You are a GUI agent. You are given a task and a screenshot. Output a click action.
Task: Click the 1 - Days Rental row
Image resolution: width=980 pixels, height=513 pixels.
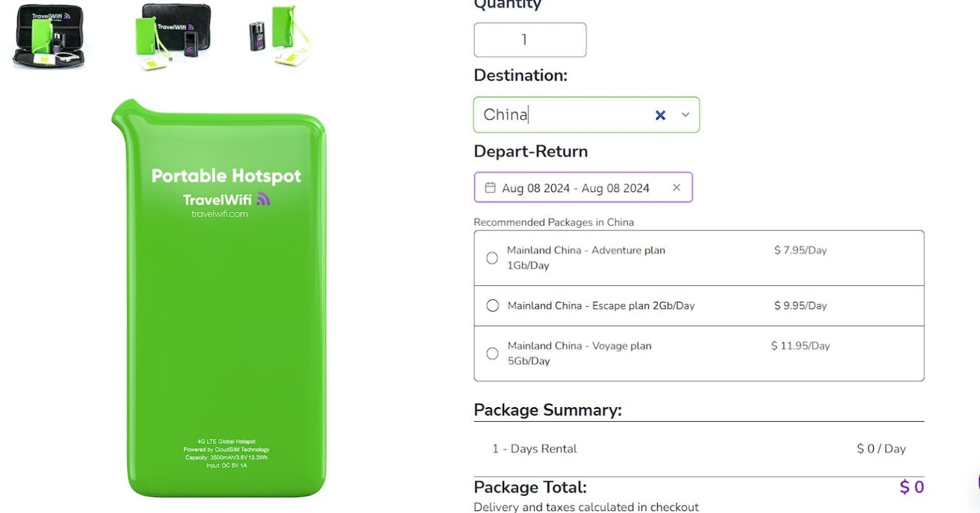(x=534, y=449)
